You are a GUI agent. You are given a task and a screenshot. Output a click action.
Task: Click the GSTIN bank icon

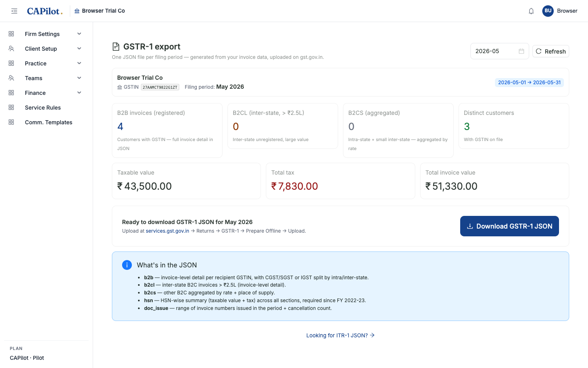pos(120,87)
